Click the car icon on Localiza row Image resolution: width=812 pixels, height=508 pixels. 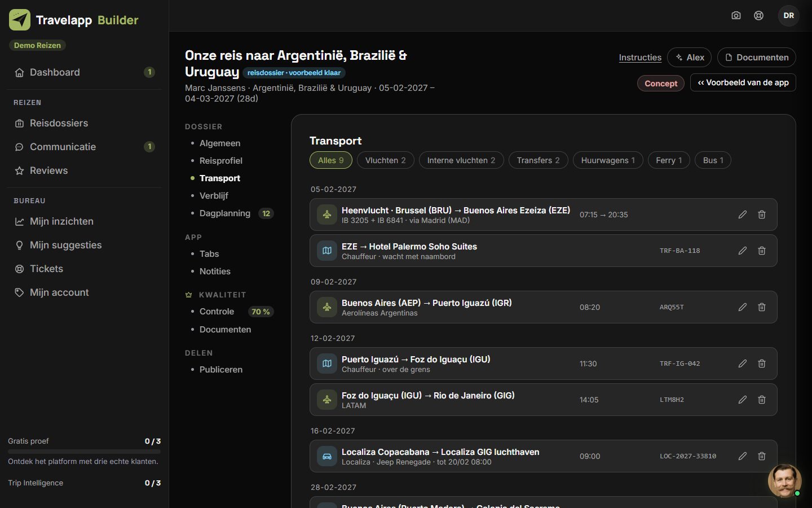[x=327, y=456]
